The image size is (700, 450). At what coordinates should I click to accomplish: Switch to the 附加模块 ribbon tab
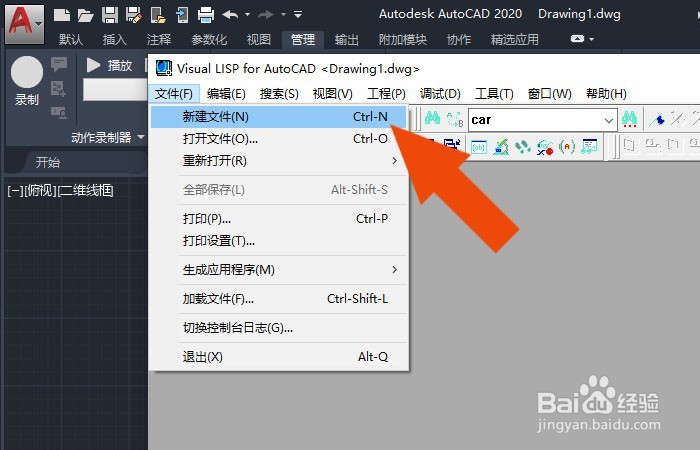403,40
